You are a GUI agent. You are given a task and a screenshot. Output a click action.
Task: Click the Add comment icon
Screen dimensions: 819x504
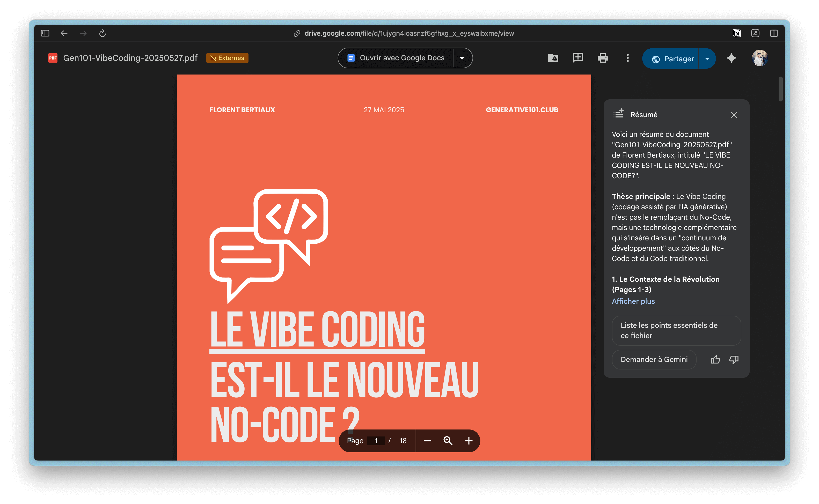tap(577, 58)
